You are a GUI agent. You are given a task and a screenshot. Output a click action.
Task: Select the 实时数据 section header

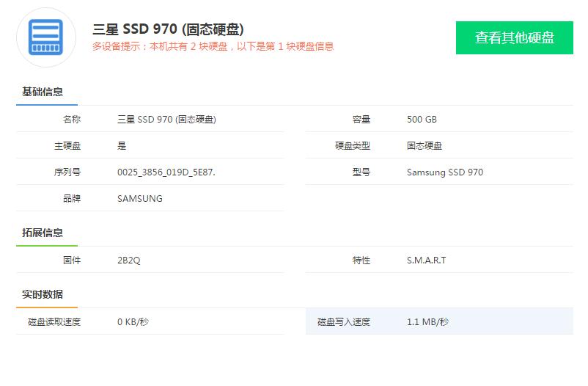point(43,295)
